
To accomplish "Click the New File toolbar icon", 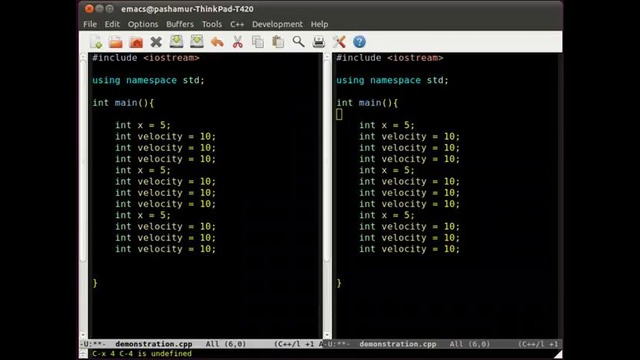I will tap(96, 42).
